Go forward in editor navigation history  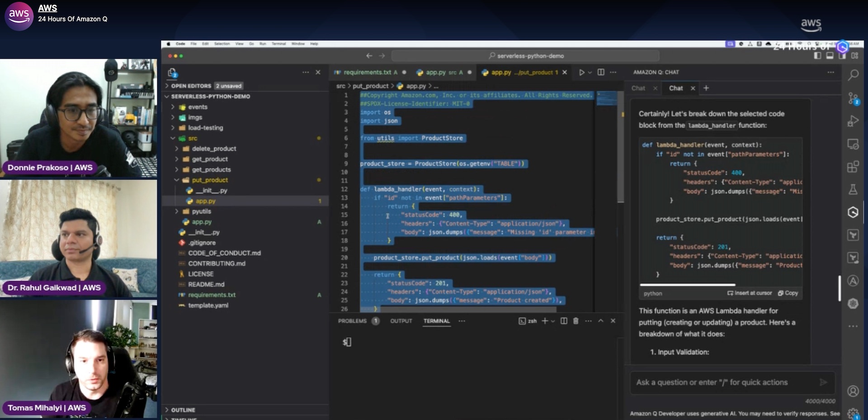point(382,56)
